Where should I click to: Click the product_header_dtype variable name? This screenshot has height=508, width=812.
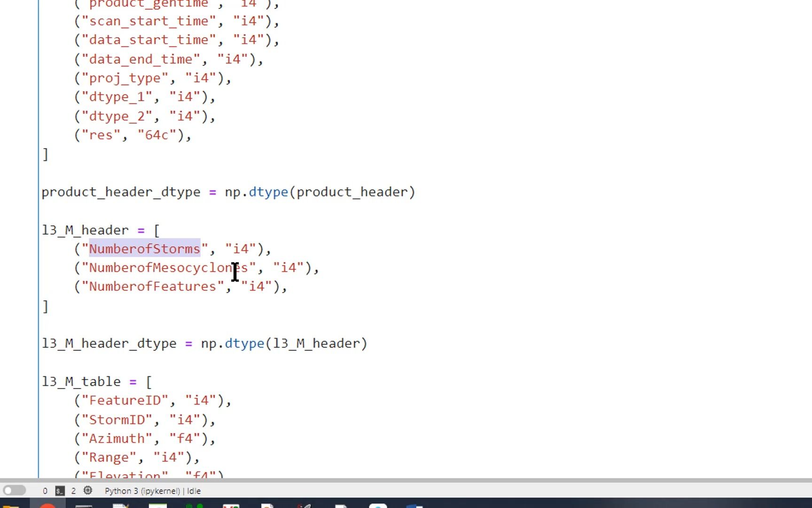pyautogui.click(x=121, y=192)
